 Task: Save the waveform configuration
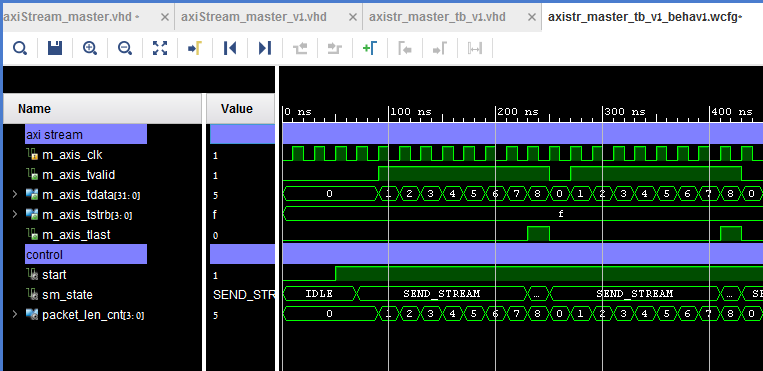[55, 48]
